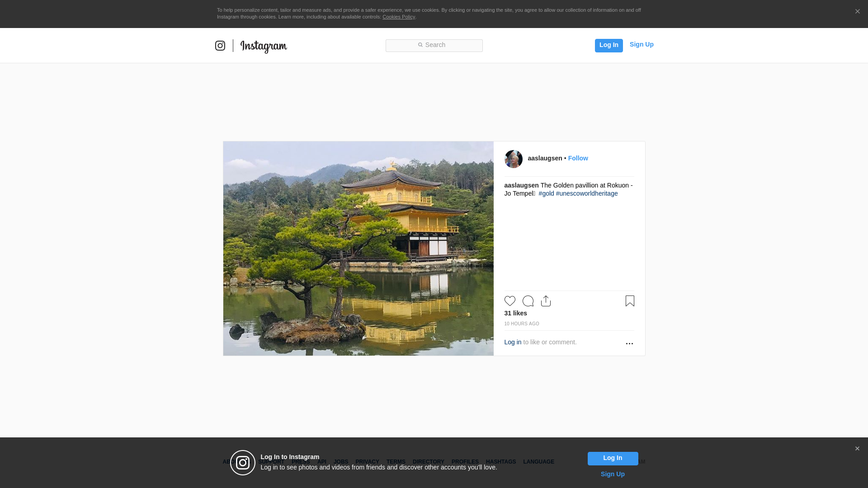Click the comment bubble icon
868x488 pixels.
pyautogui.click(x=528, y=301)
